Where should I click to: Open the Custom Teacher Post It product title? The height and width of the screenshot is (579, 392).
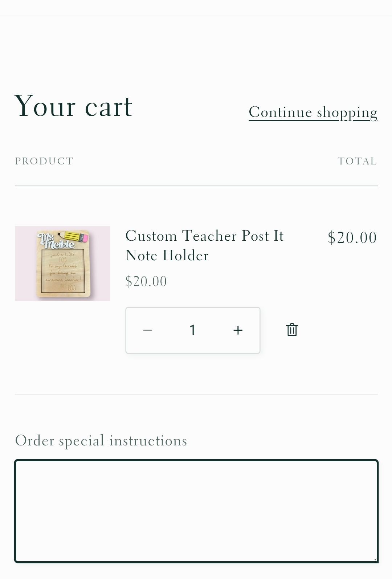click(x=204, y=245)
